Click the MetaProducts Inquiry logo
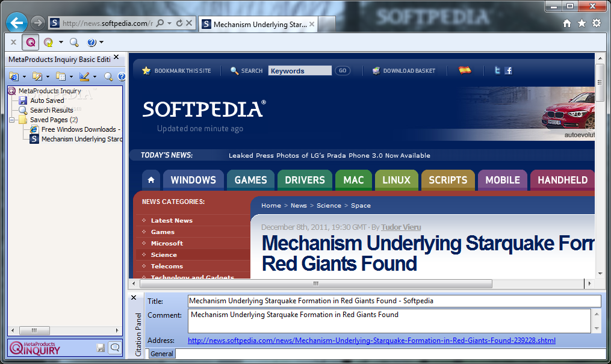 35,348
